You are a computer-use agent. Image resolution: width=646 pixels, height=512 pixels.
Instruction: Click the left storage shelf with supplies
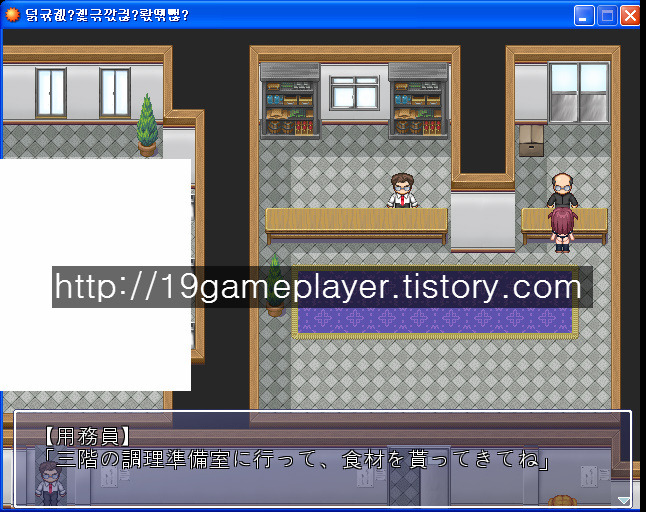290,101
